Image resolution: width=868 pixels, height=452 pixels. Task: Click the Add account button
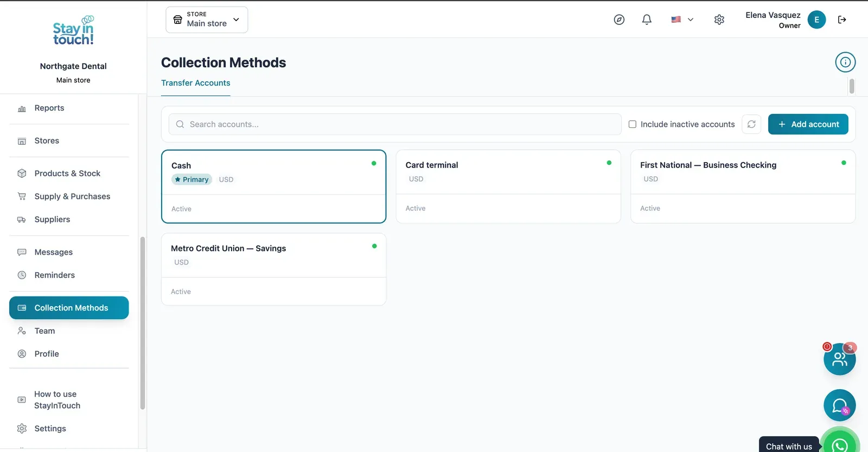point(808,124)
